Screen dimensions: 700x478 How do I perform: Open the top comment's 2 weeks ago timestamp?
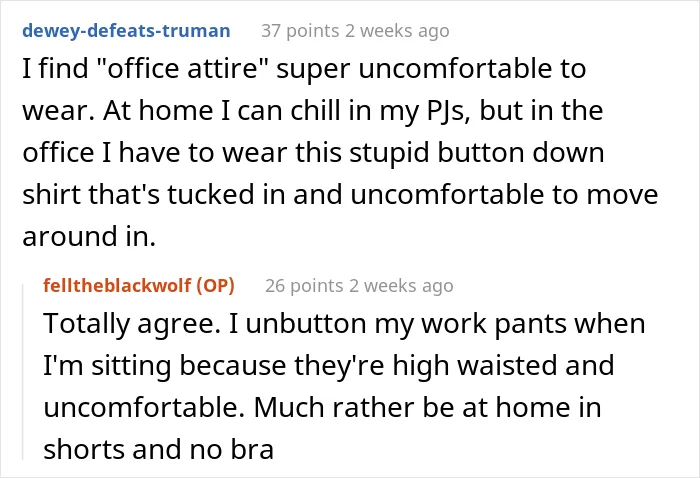point(397,31)
